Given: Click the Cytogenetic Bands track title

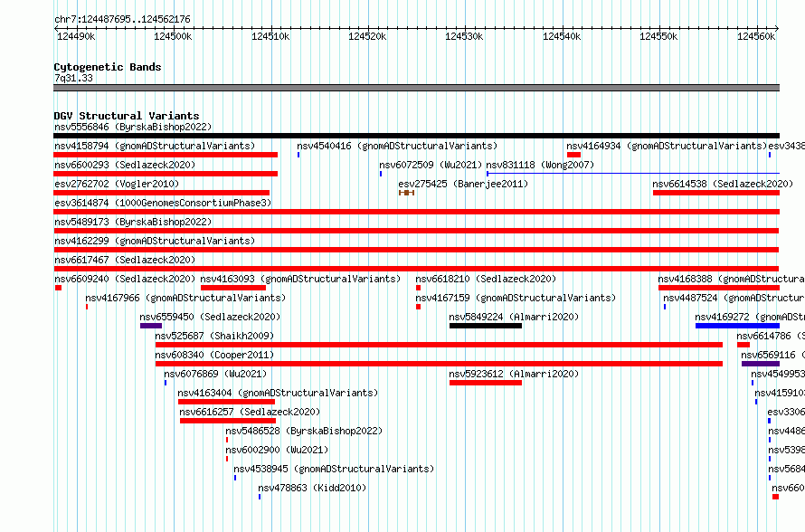Looking at the screenshot, I should tap(108, 67).
